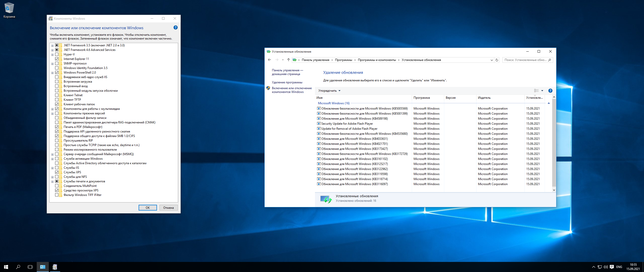Collapse Microsoft Windows (16) group
This screenshot has width=644, height=272.
click(549, 103)
